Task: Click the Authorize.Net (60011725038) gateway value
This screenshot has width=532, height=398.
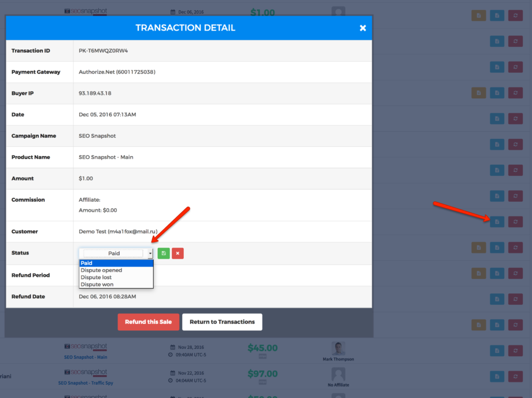Action: point(117,72)
